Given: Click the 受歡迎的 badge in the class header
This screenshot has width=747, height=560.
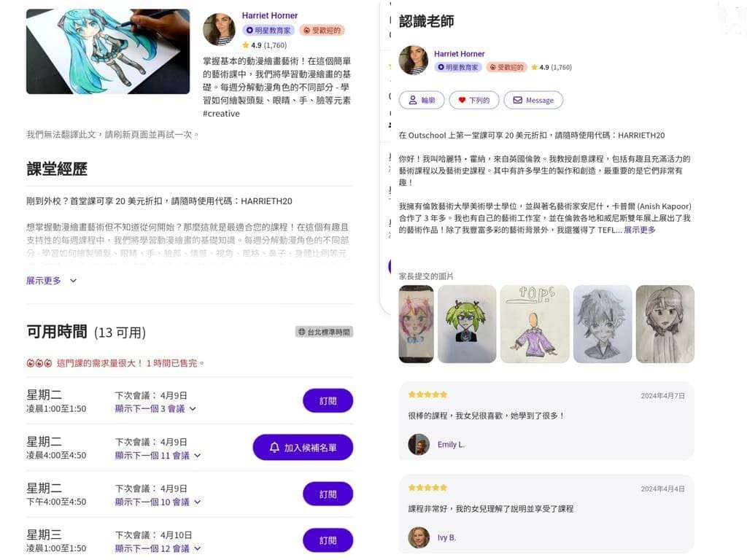Looking at the screenshot, I should point(322,31).
